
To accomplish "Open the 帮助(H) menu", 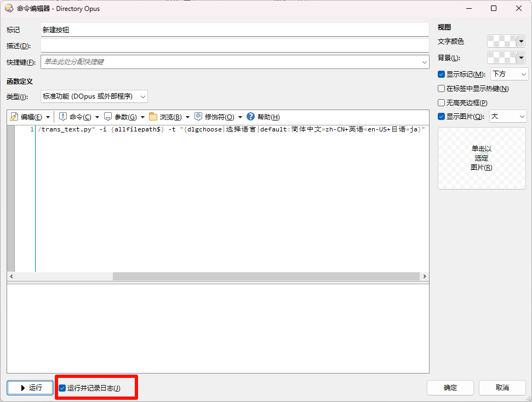I will point(268,117).
